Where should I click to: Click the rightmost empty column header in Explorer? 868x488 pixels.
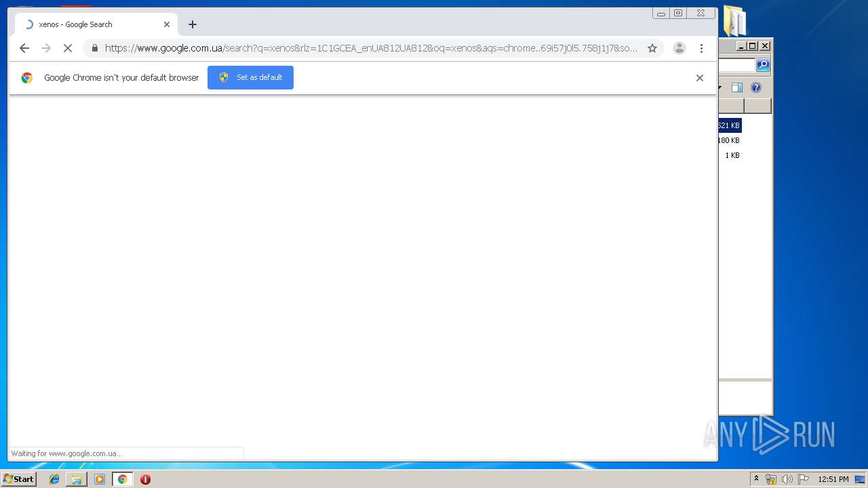pos(757,106)
